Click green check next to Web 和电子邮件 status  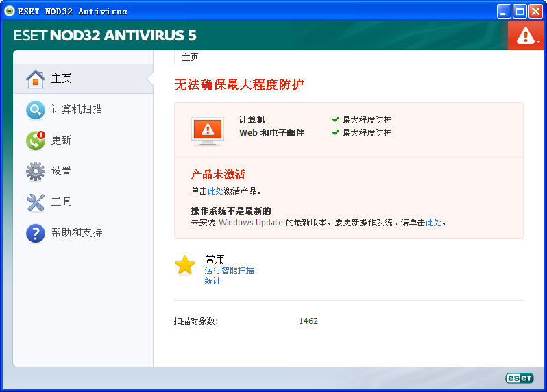pos(336,132)
